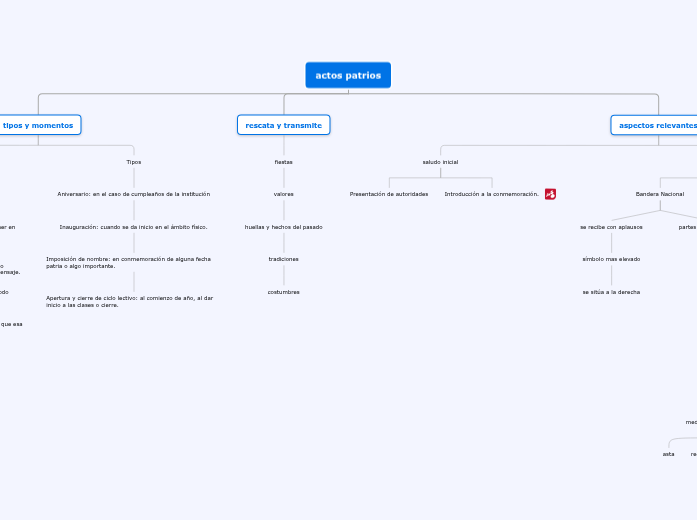Click 'se sitúa a la derecha' node

pos(611,292)
